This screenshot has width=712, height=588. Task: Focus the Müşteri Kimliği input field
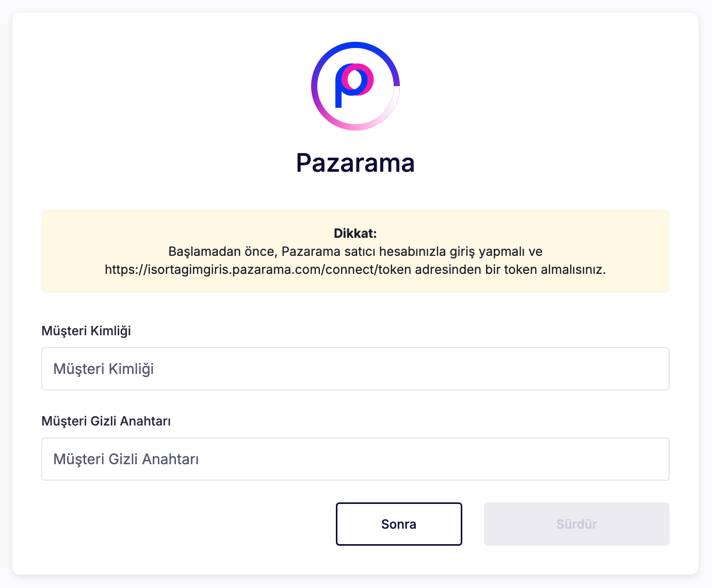tap(355, 369)
